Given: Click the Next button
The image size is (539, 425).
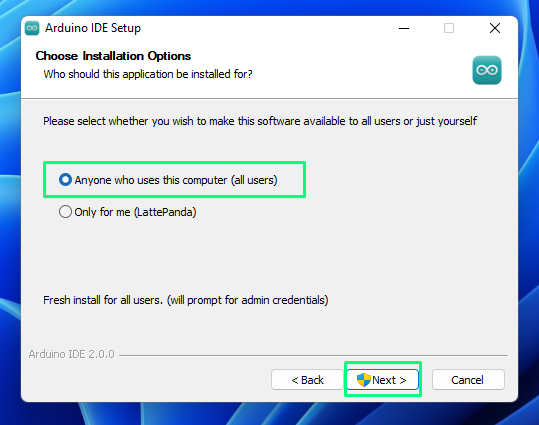Looking at the screenshot, I should tap(383, 380).
